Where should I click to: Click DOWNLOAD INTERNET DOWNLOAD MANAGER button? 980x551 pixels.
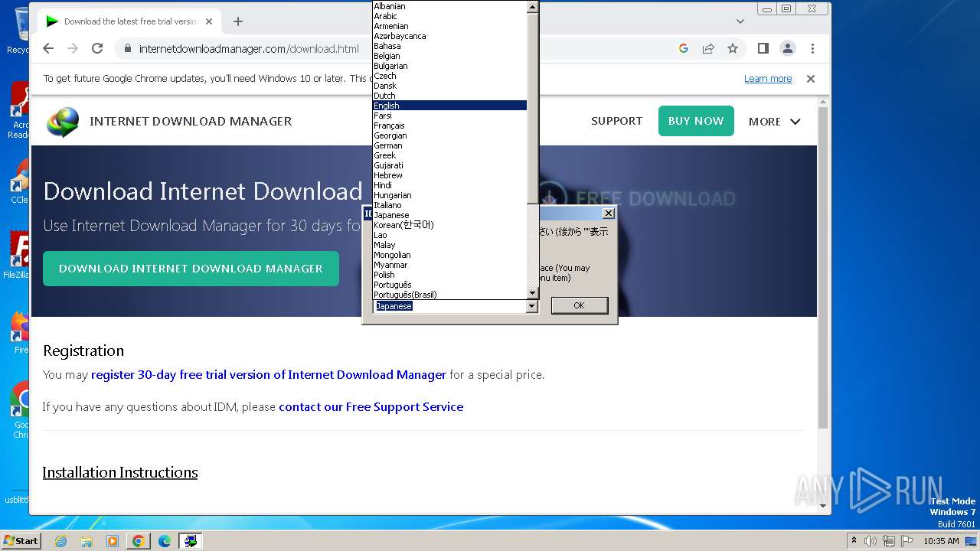click(x=191, y=269)
